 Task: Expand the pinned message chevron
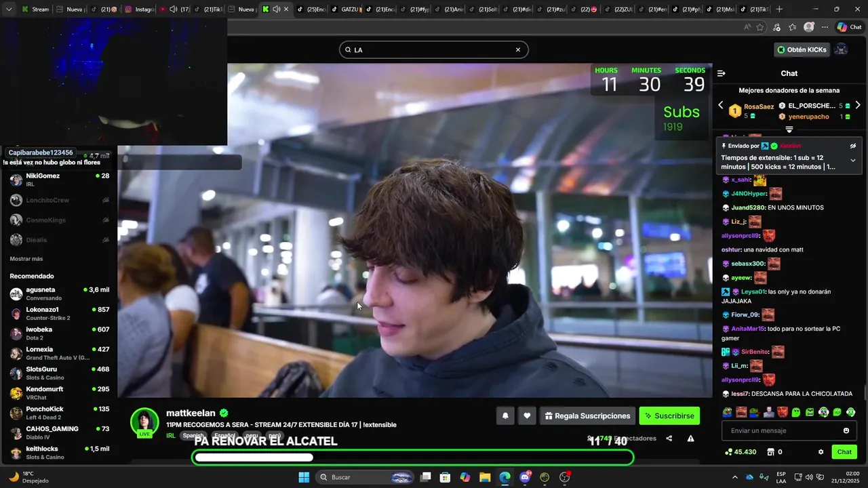click(x=853, y=161)
